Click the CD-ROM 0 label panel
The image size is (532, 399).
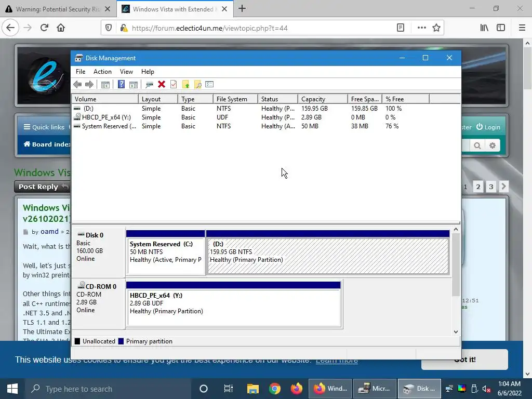98,304
